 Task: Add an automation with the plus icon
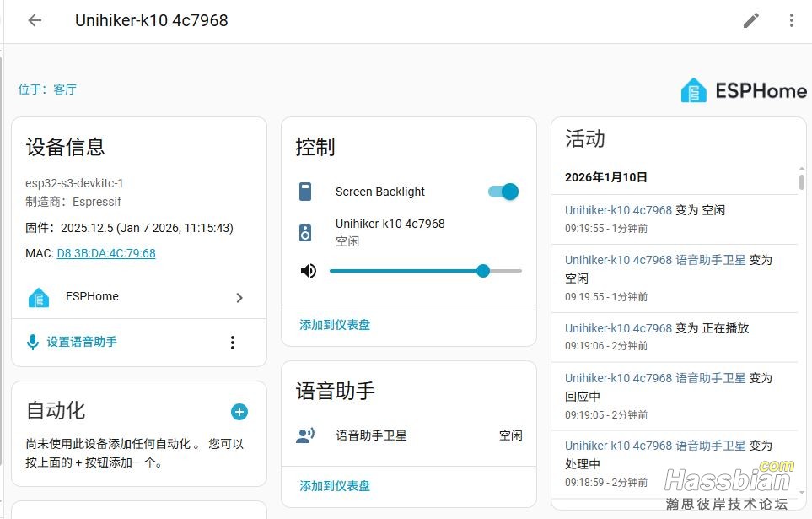point(239,412)
